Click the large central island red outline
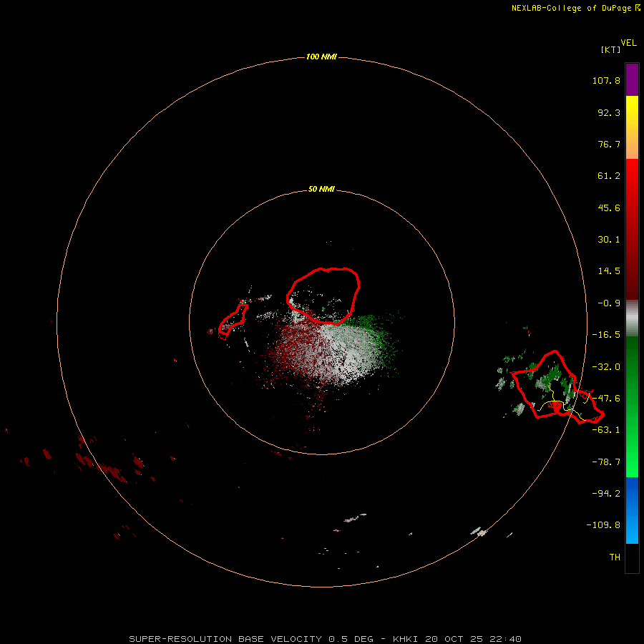This screenshot has height=644, width=644. (x=323, y=296)
